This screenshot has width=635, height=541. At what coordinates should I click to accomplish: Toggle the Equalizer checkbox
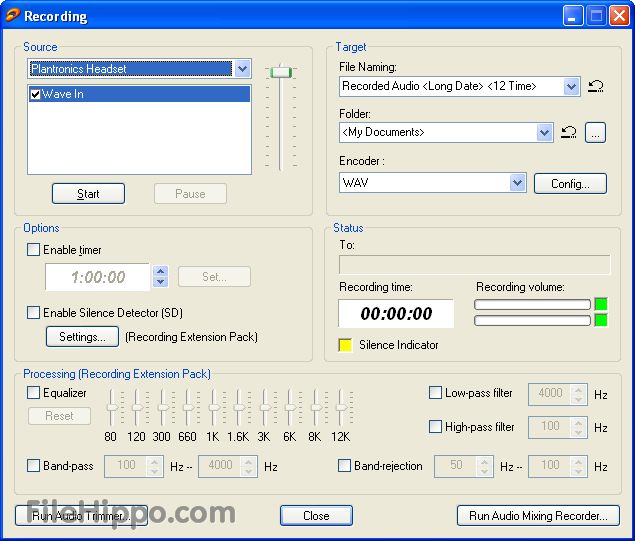[34, 393]
